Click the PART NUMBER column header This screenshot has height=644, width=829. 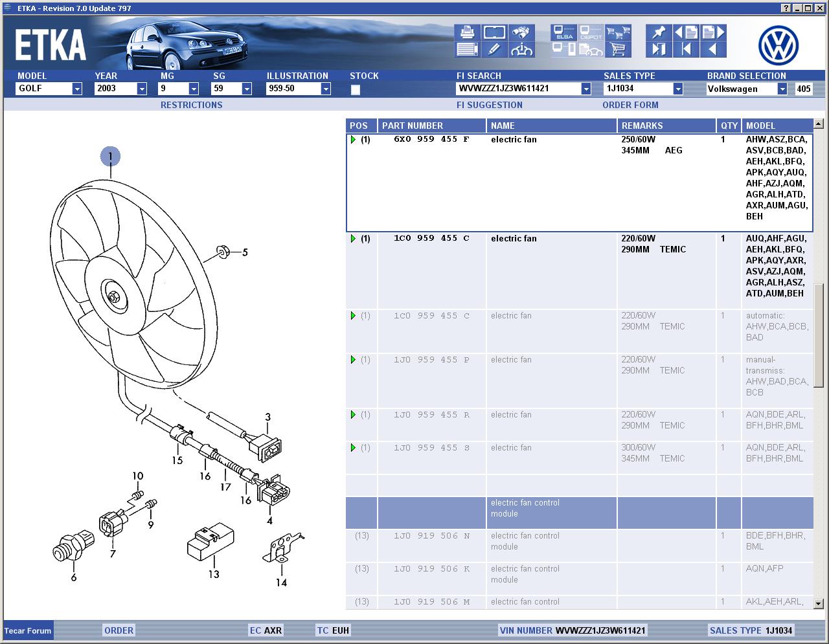(432, 126)
